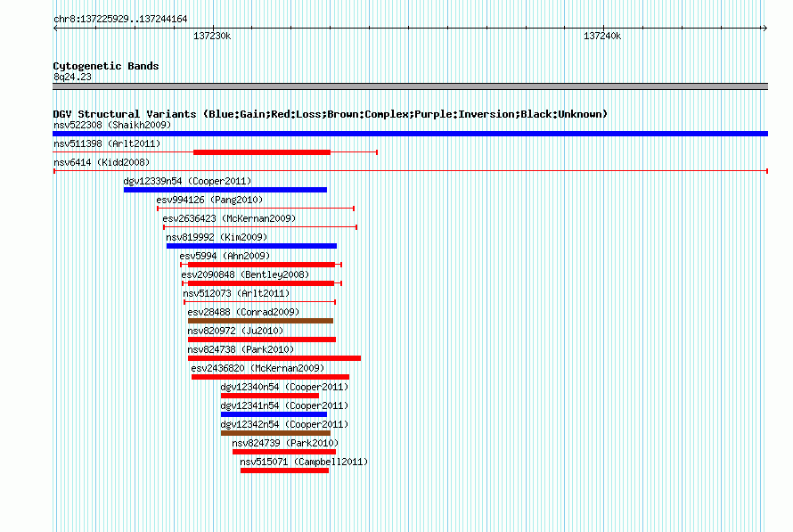Click the red esv2090848 loss bar

(x=261, y=283)
